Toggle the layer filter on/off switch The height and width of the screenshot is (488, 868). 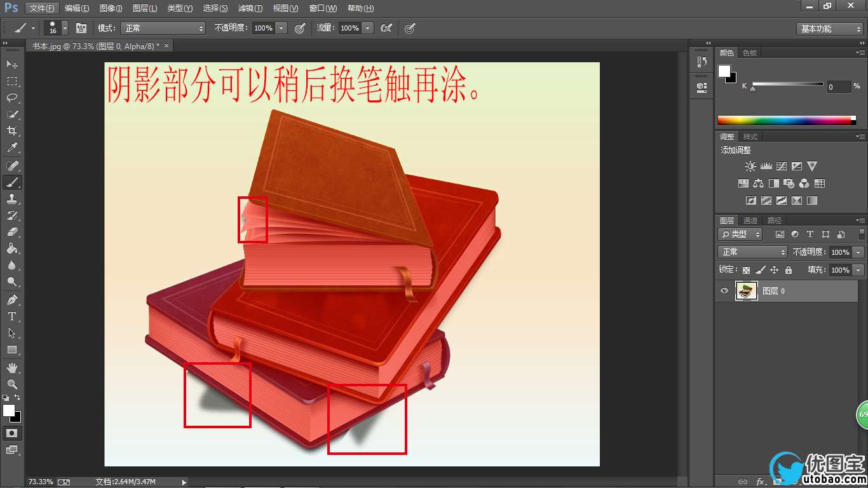click(862, 234)
